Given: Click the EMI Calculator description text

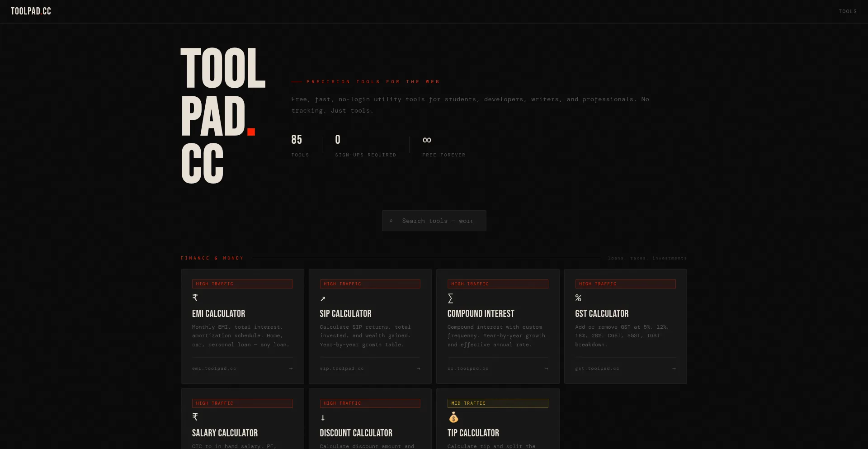Looking at the screenshot, I should (x=241, y=336).
